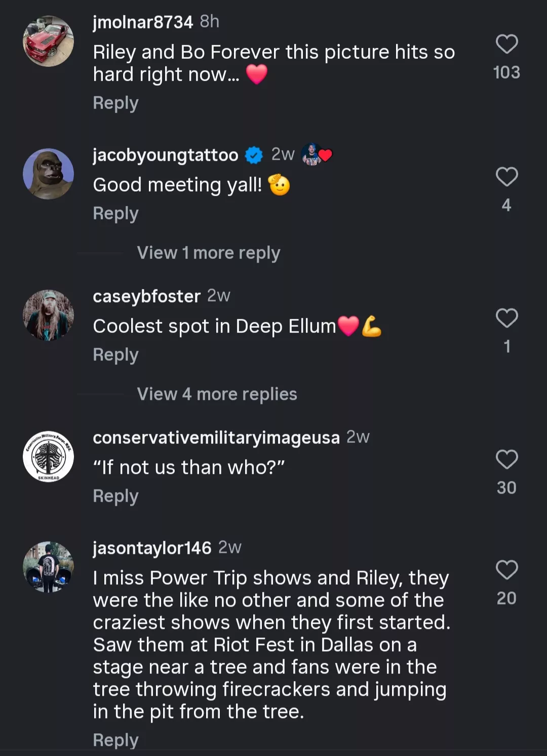Screen dimensions: 547x756
Task: Open the jasontaylor146 username link
Action: click(x=152, y=548)
